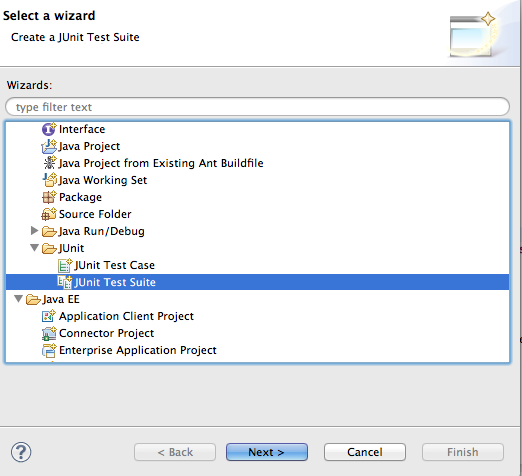
Task: Select the JUnit Test Case entry
Action: coord(115,265)
